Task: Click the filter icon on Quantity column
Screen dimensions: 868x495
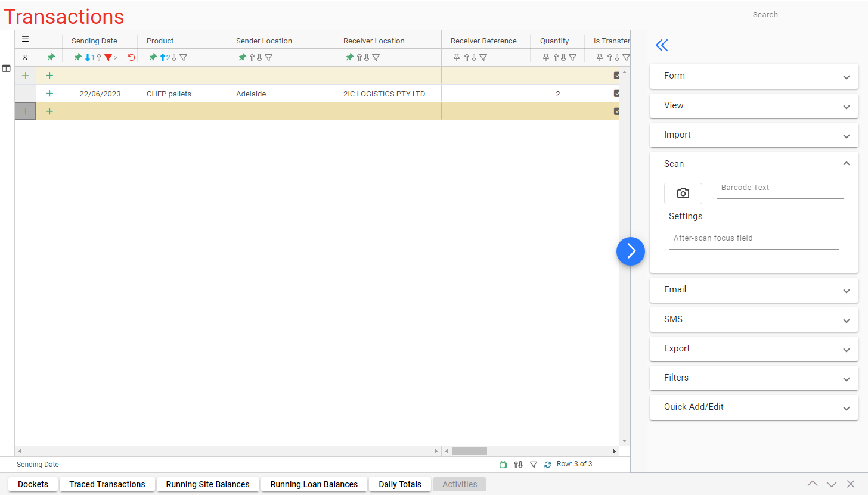Action: point(572,58)
